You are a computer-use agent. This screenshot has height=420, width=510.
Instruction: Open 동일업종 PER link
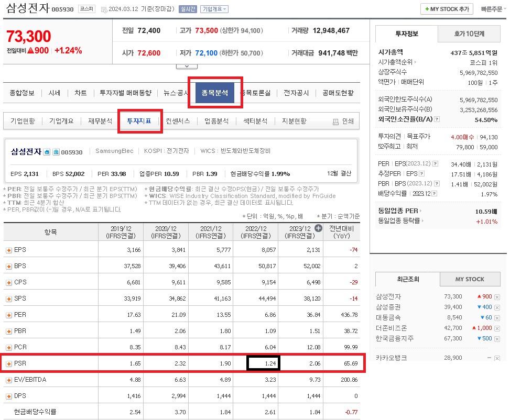(x=399, y=211)
